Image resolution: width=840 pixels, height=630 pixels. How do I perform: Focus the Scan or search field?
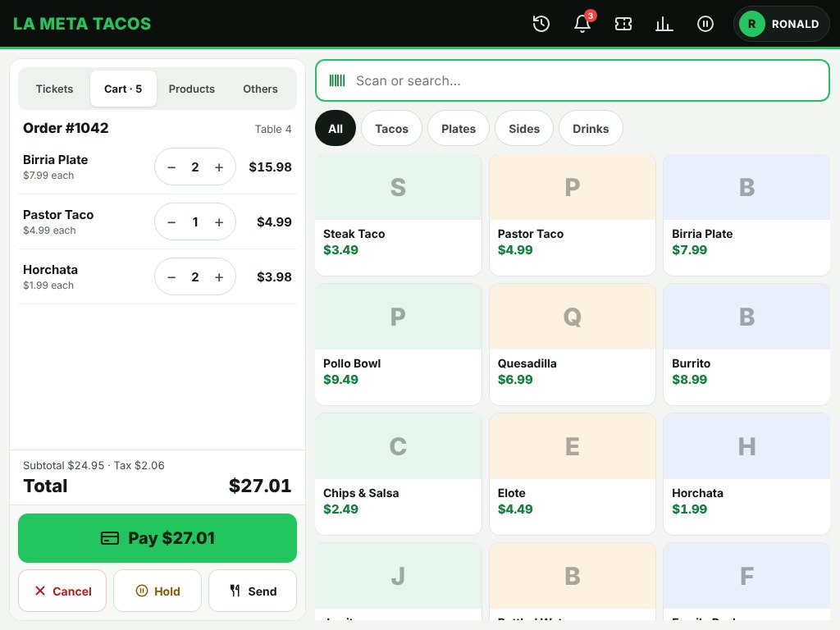(572, 80)
